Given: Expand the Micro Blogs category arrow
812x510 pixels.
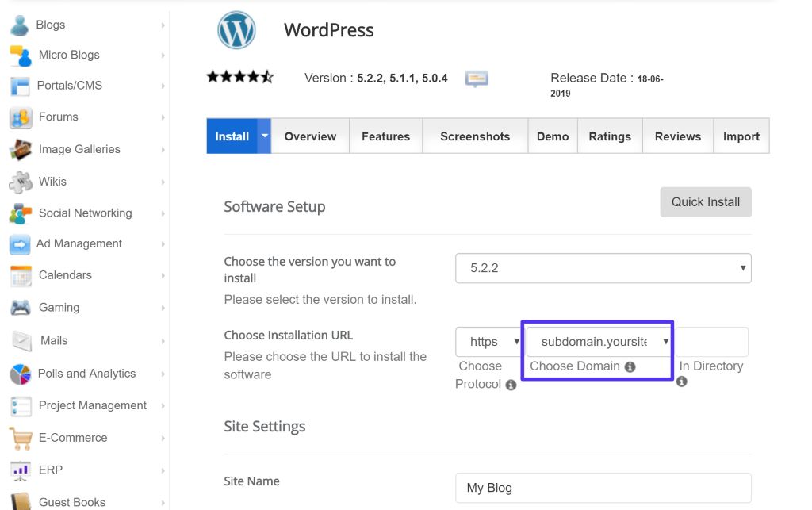Looking at the screenshot, I should point(163,56).
